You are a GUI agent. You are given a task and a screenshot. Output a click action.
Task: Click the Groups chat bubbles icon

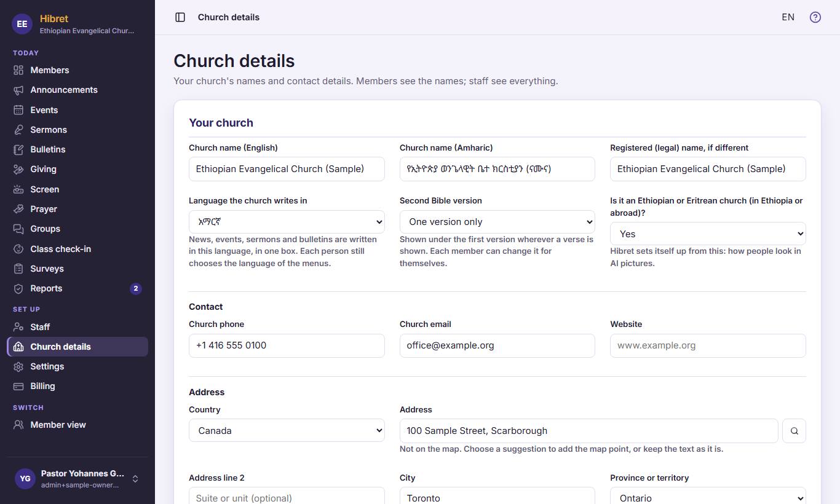(x=18, y=229)
